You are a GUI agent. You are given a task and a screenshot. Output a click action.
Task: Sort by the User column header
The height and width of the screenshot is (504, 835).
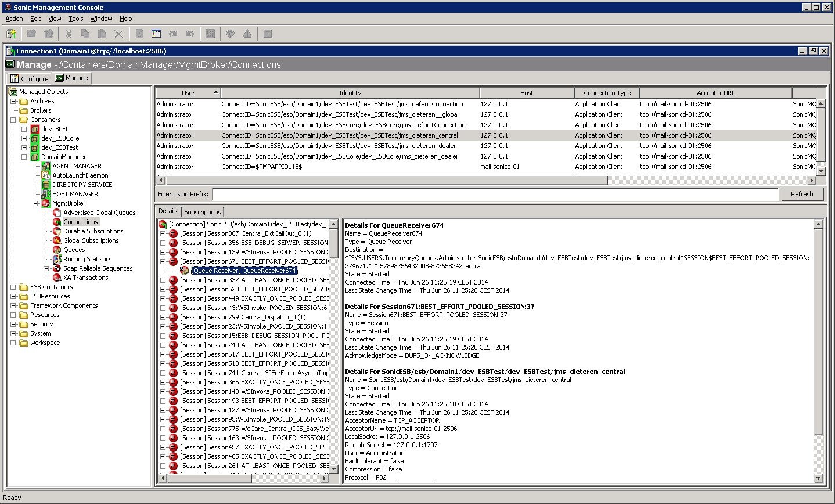tap(188, 93)
